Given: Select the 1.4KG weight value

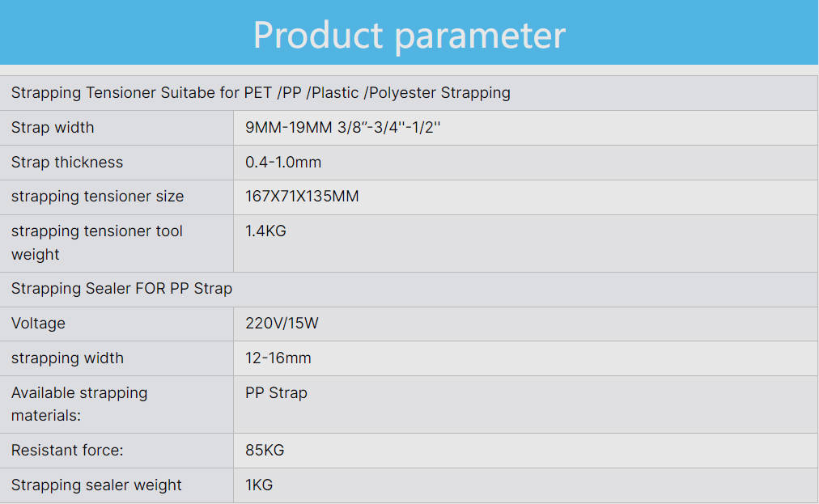Looking at the screenshot, I should pos(265,231).
